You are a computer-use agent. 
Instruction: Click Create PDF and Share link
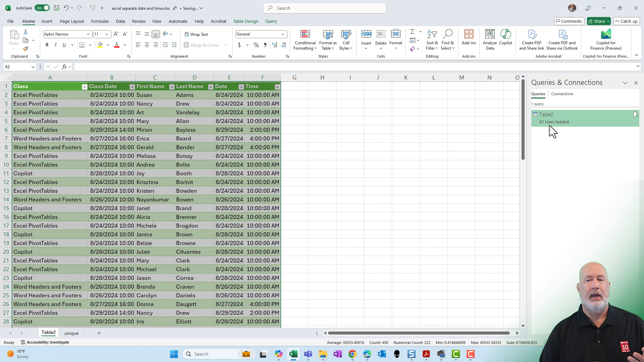pos(532,39)
